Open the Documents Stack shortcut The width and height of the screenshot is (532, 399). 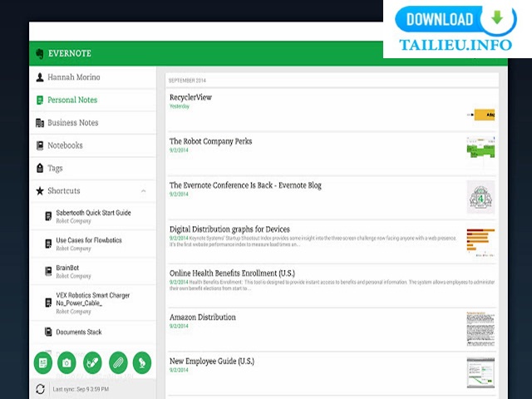pyautogui.click(x=93, y=332)
